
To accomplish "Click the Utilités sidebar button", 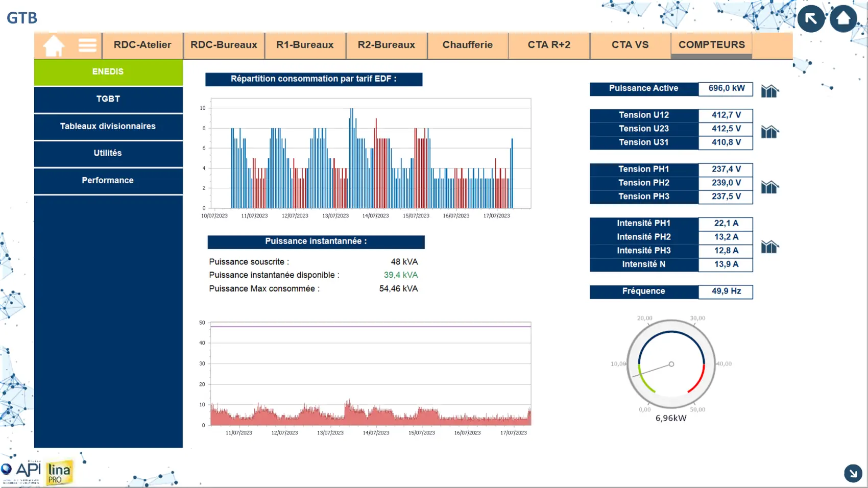I will click(x=108, y=153).
